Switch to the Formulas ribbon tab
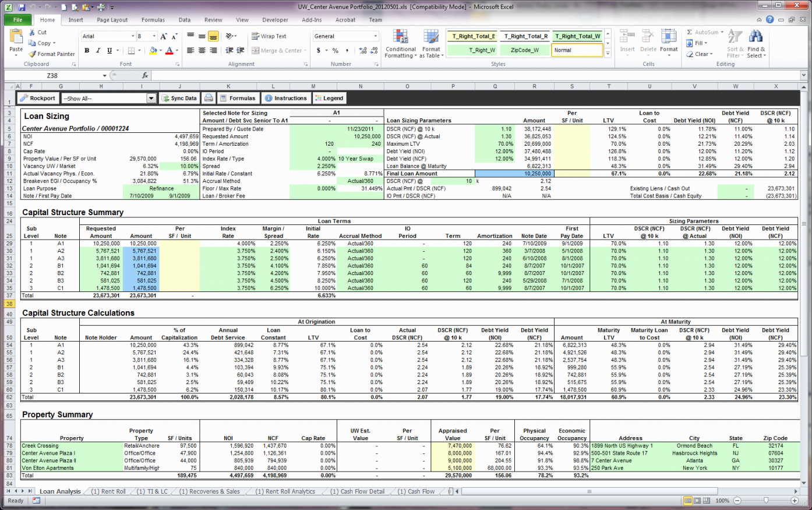The height and width of the screenshot is (510, 812). 153,19
